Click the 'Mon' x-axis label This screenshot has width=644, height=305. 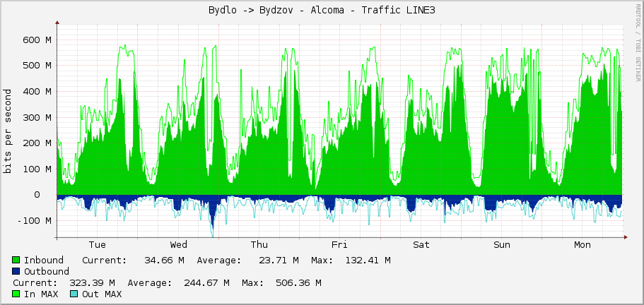(582, 245)
